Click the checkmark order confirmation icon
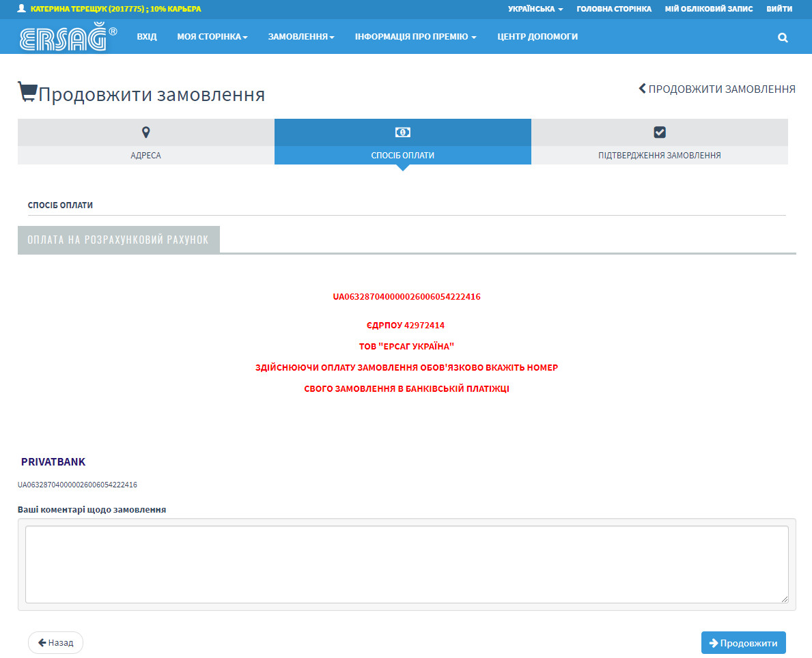Viewport: 812px width, 658px height. 660,132
